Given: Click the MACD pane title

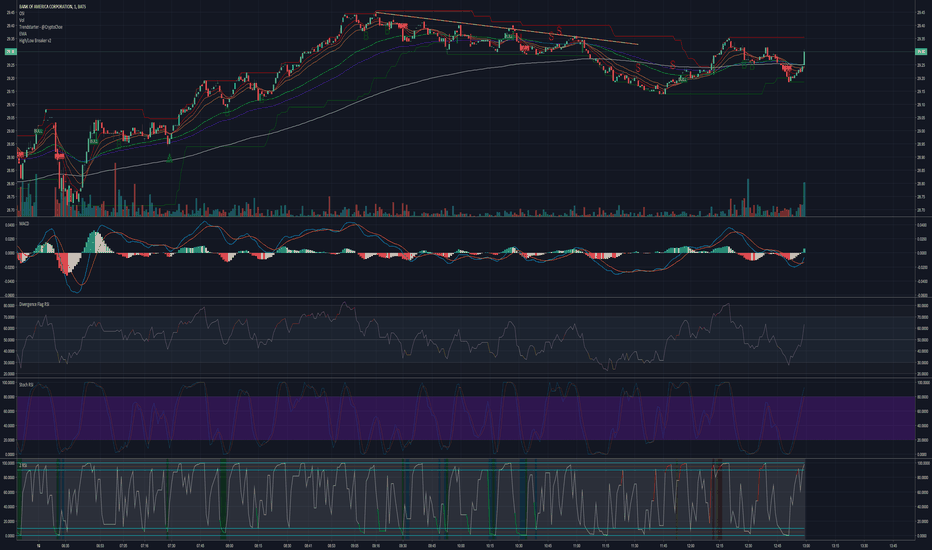Looking at the screenshot, I should click(x=24, y=224).
